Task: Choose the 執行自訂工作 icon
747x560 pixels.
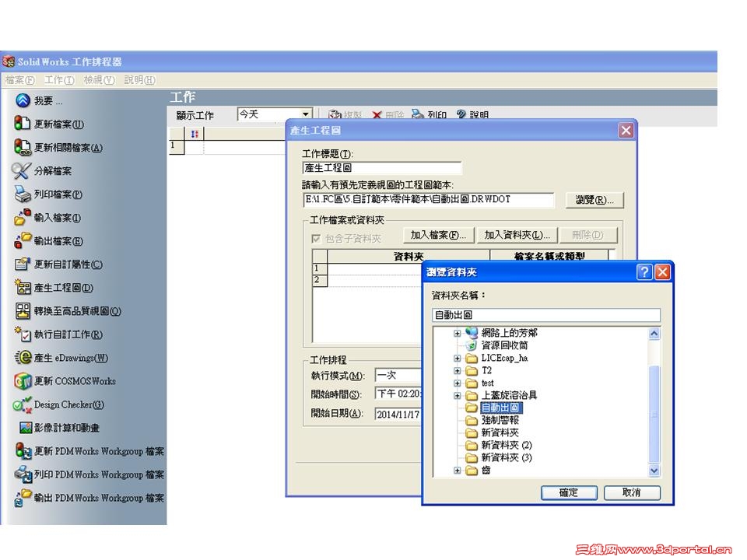Action: (23, 334)
